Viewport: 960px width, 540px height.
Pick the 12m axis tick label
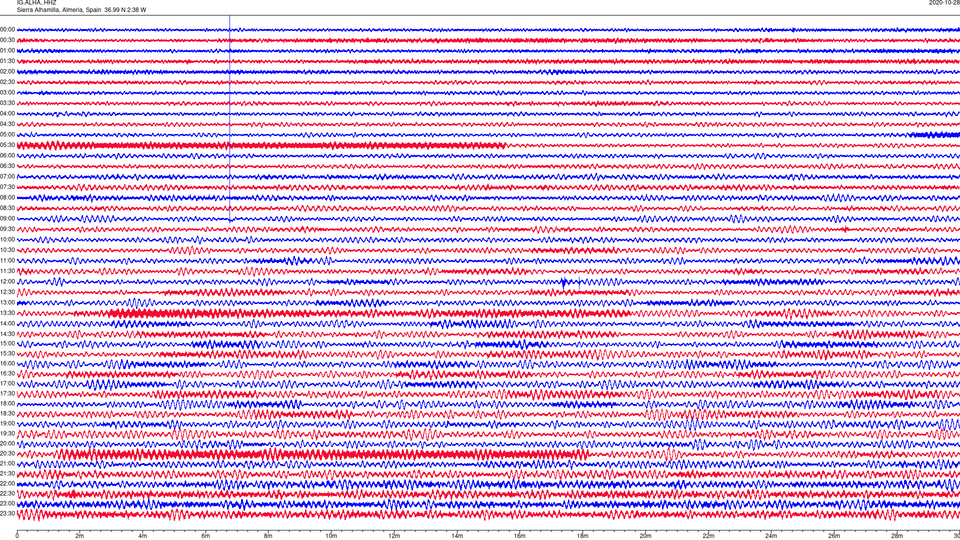[394, 536]
